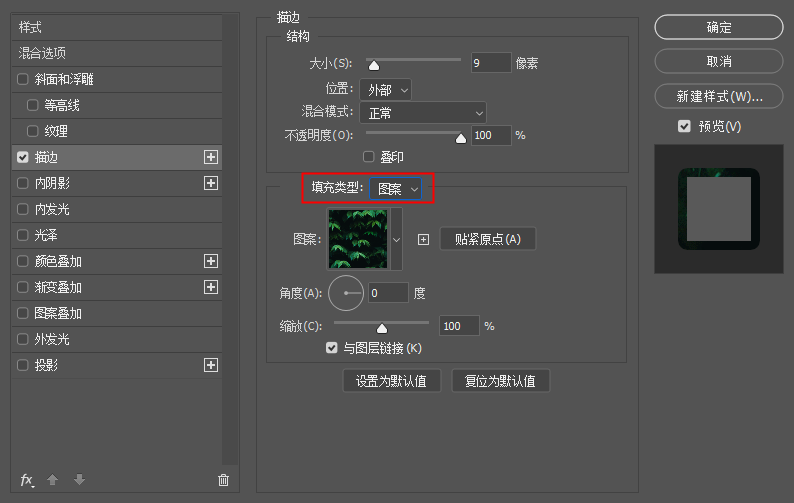Enable the 纹理 checkbox
The height and width of the screenshot is (503, 794).
tap(33, 131)
